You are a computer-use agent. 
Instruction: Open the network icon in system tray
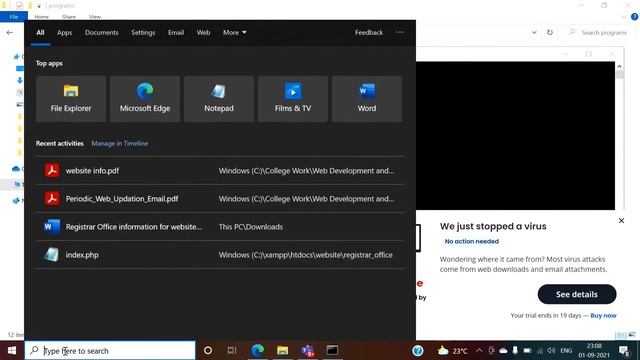tap(540, 351)
